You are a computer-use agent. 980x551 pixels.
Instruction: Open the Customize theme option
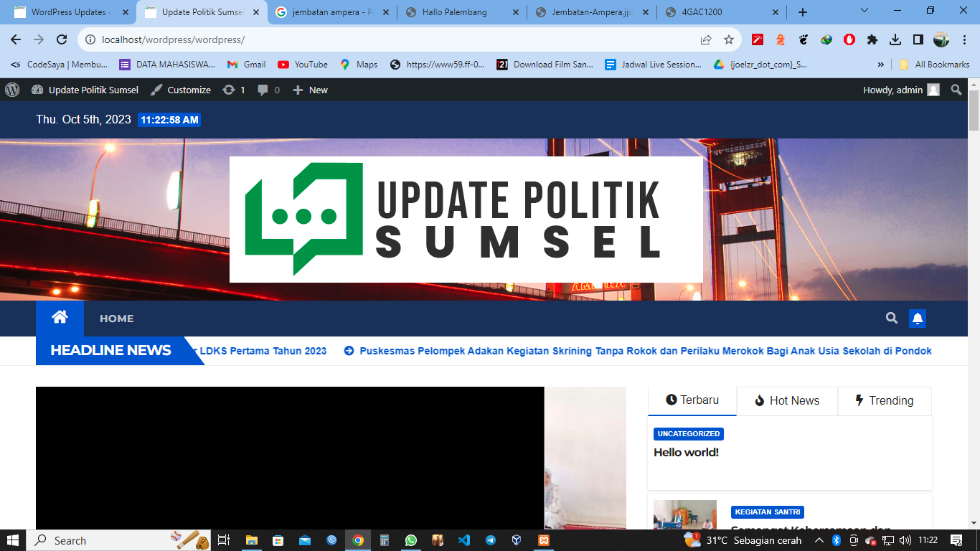181,90
